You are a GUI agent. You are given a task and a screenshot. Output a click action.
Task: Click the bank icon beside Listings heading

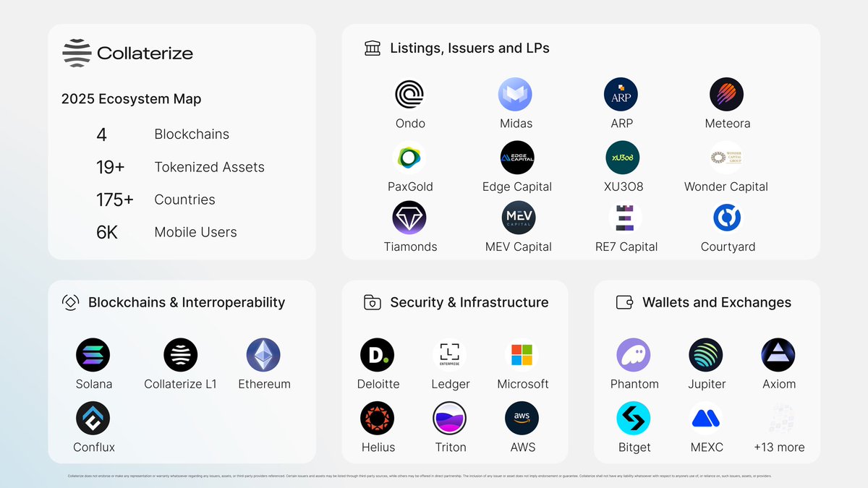tap(373, 48)
